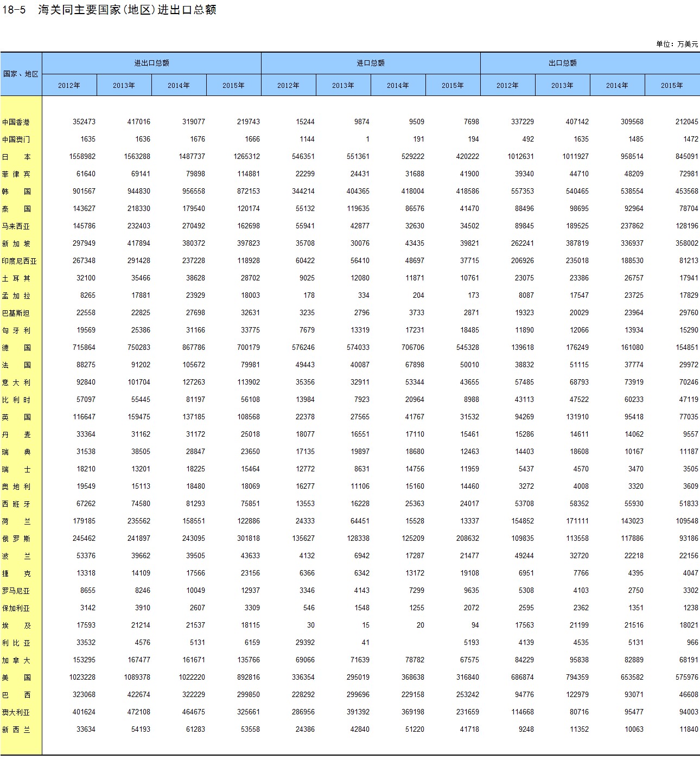
Task: Select the 中国香港 row label
Action: point(16,123)
